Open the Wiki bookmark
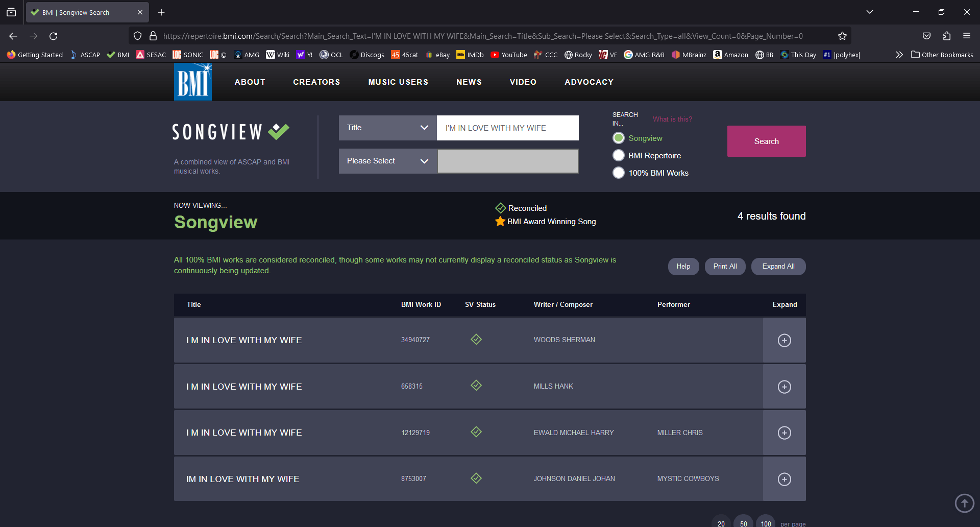The image size is (980, 527). pyautogui.click(x=278, y=55)
